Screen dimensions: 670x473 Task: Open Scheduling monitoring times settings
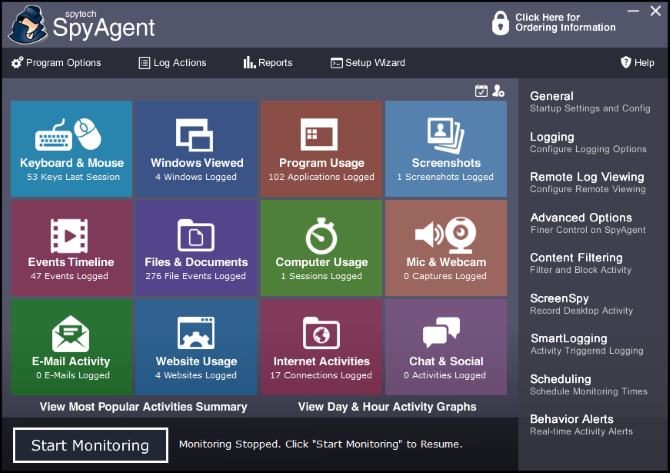pos(589,385)
